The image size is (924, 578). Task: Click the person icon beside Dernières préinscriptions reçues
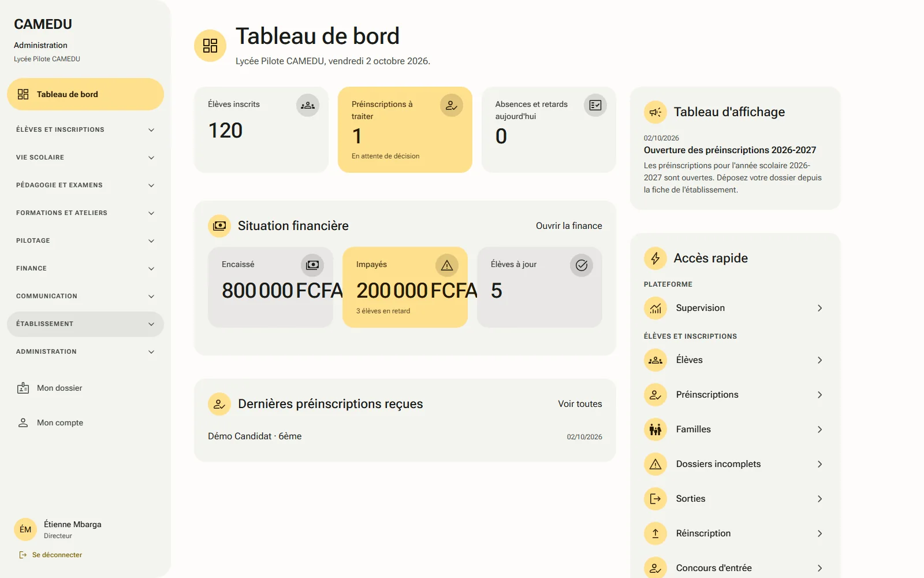coord(219,404)
